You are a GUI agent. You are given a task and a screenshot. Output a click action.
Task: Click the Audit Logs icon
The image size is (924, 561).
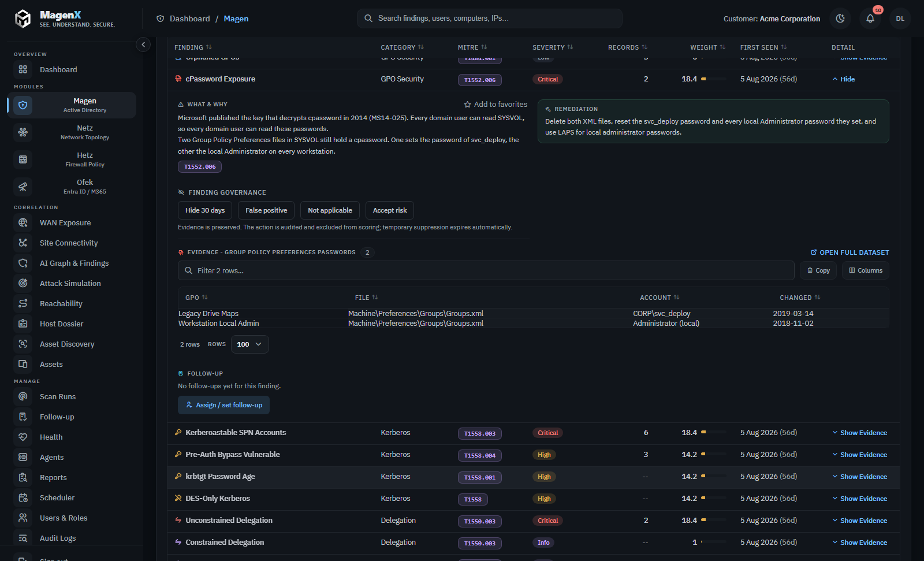[23, 538]
